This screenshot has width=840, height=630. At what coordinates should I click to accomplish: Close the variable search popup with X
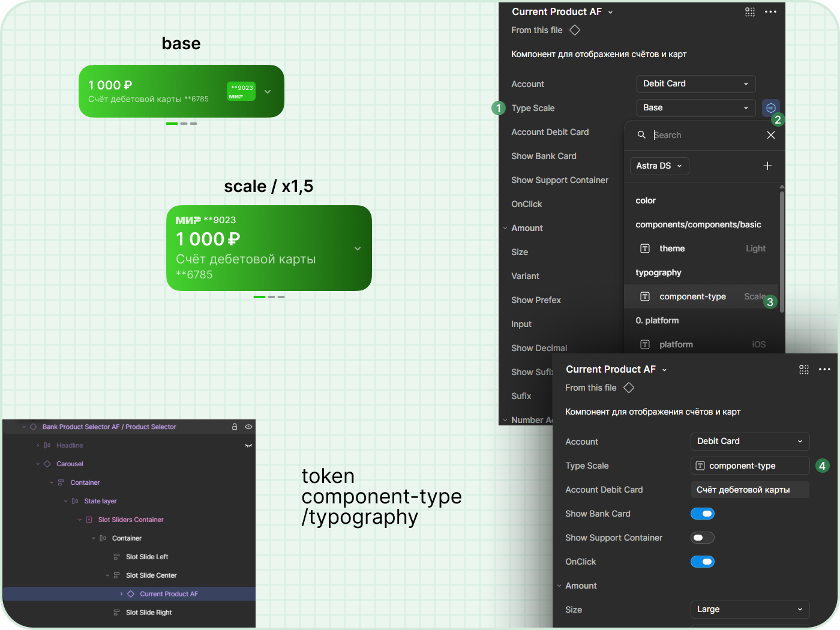pos(771,135)
